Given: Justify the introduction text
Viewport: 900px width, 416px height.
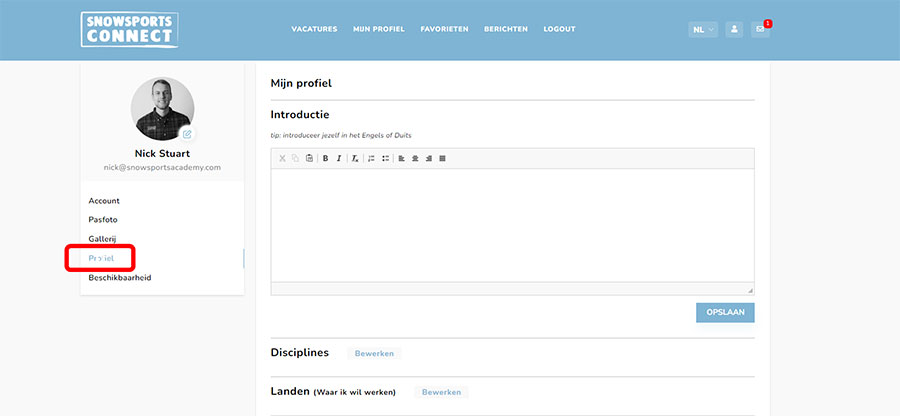Looking at the screenshot, I should pyautogui.click(x=442, y=158).
